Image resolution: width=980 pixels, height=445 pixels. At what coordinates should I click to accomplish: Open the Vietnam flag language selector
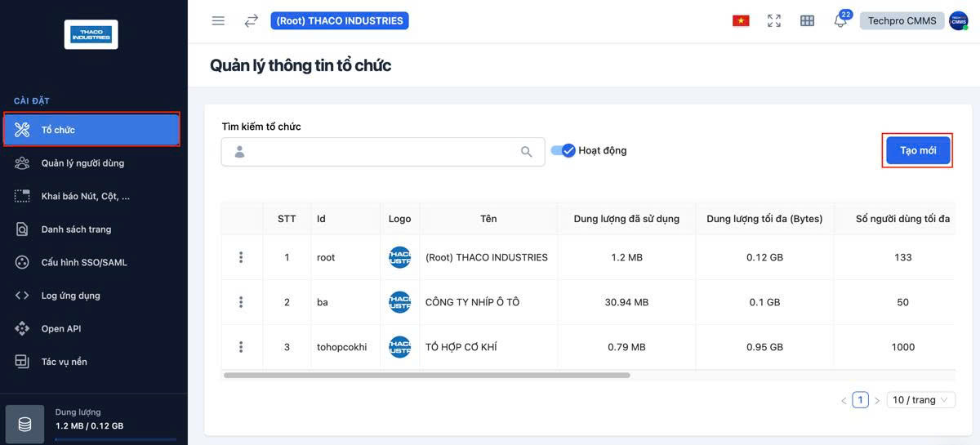741,21
